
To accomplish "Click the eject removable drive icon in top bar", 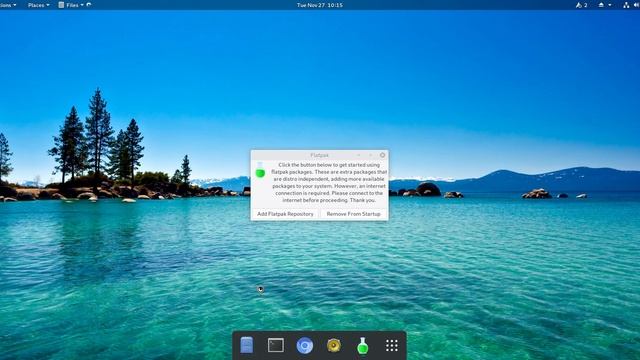I will (601, 5).
